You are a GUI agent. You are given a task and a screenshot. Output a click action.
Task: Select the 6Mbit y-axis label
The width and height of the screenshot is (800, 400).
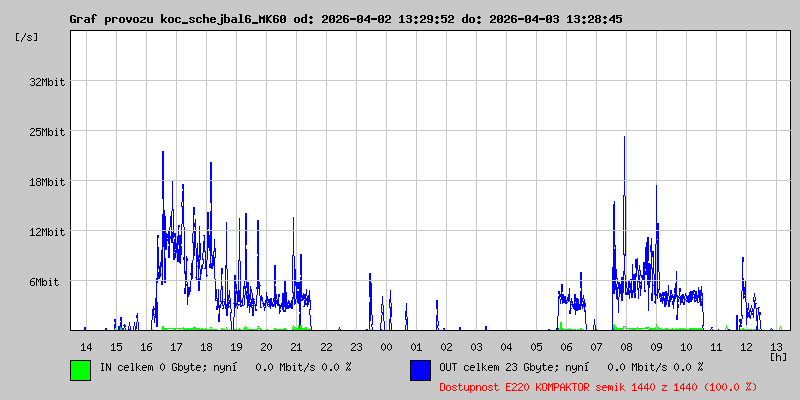(47, 282)
